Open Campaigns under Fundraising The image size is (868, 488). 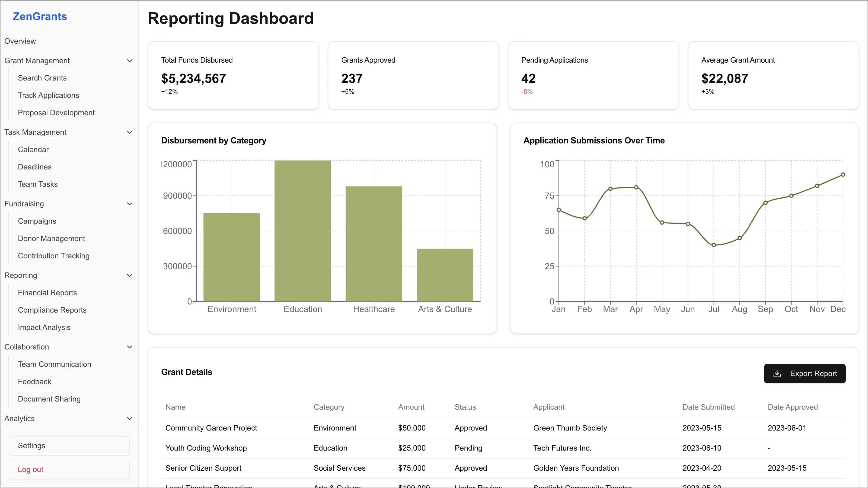(x=37, y=221)
